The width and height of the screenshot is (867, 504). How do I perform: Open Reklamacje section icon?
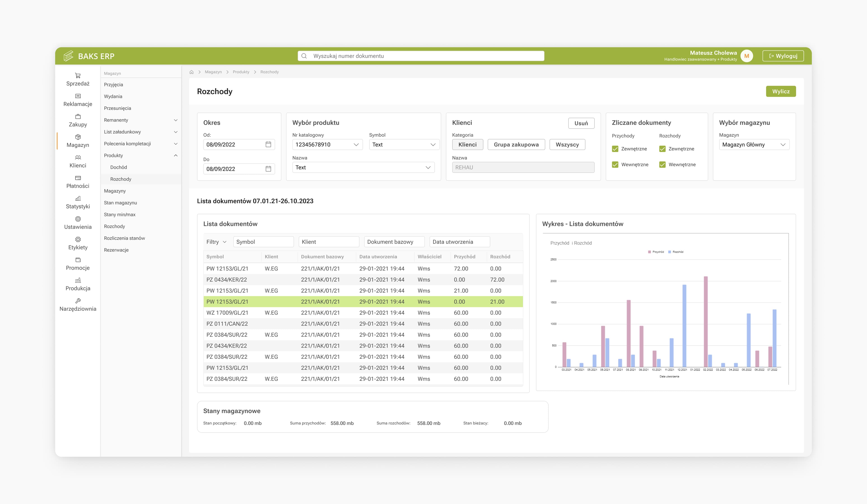tap(78, 96)
